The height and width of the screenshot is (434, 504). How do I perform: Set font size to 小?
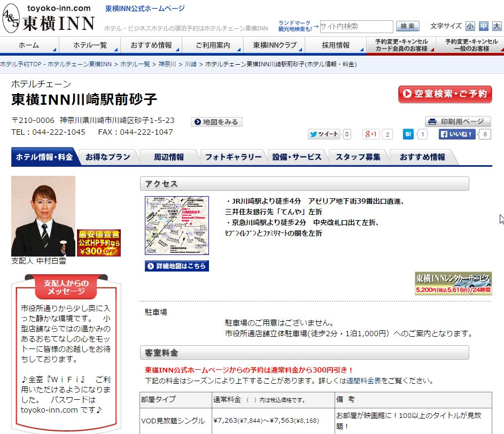click(470, 26)
